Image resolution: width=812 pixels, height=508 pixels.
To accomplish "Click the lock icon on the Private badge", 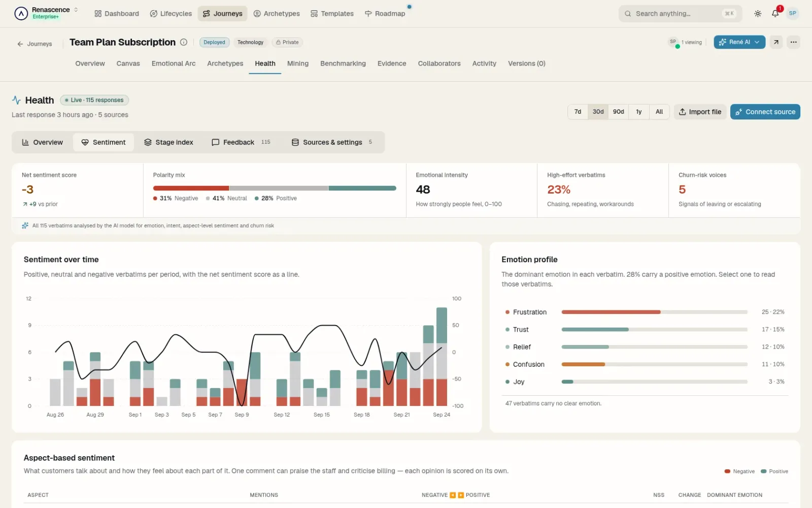I will tap(278, 42).
